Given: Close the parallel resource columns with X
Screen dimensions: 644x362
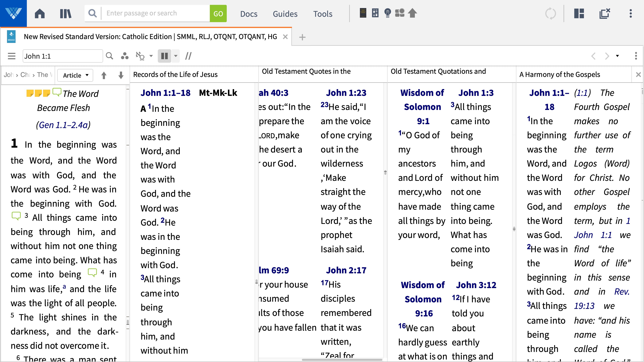Looking at the screenshot, I should [638, 74].
